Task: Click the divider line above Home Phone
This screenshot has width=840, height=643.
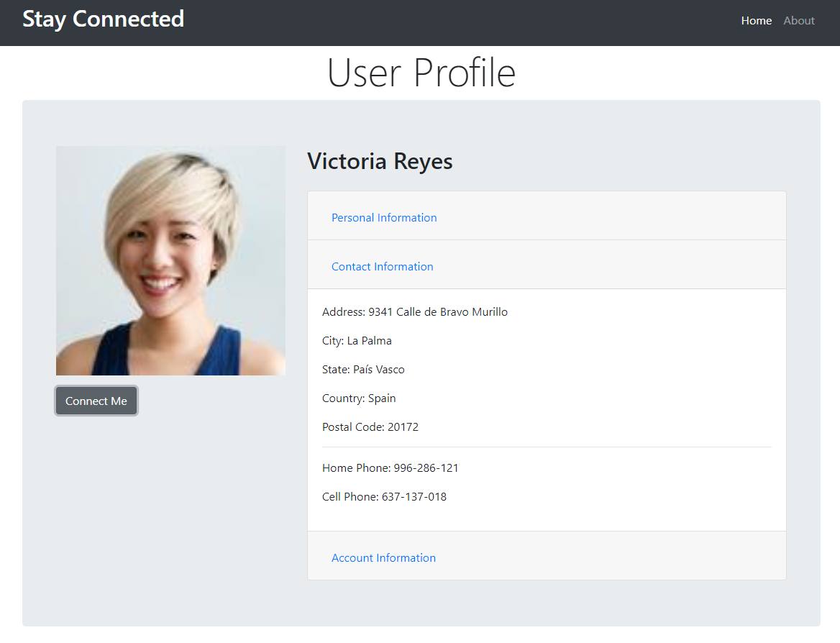Action: tap(547, 447)
